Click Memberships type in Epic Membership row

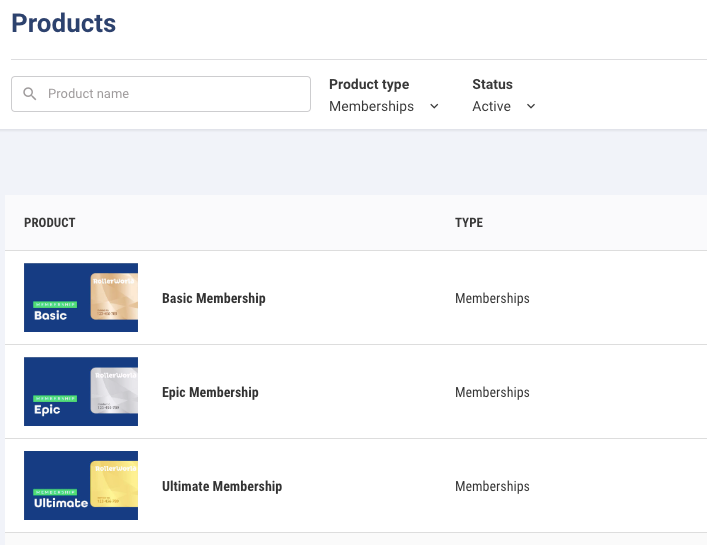(492, 393)
